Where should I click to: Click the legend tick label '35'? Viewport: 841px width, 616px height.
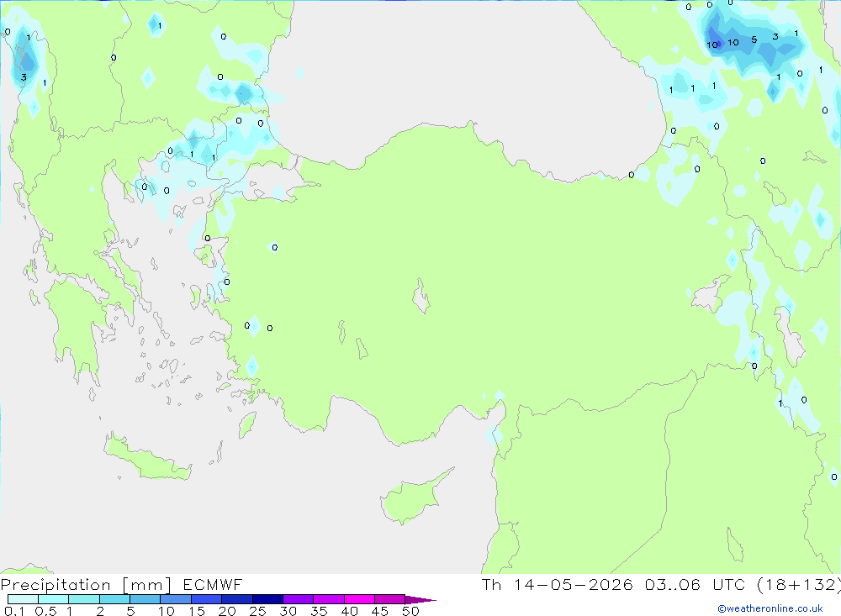coord(319,611)
